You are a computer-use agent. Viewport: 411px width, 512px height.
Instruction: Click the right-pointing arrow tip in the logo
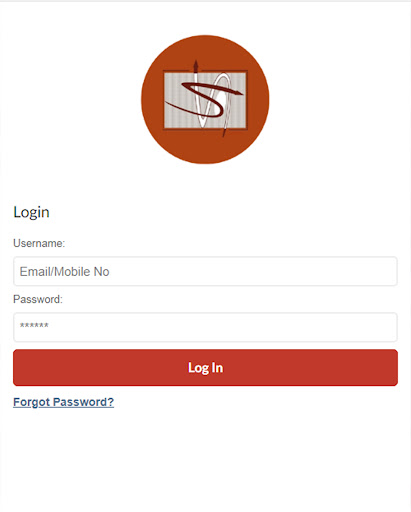tap(239, 93)
